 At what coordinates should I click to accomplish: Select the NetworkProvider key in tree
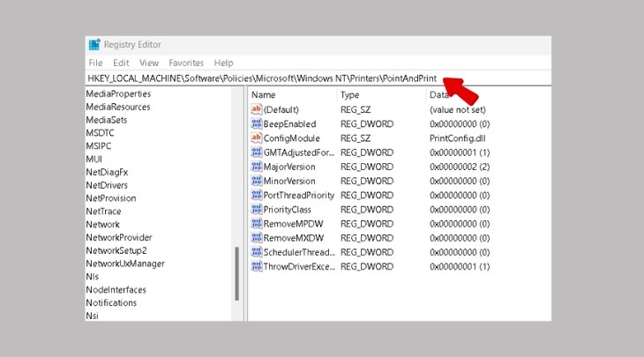tap(119, 237)
